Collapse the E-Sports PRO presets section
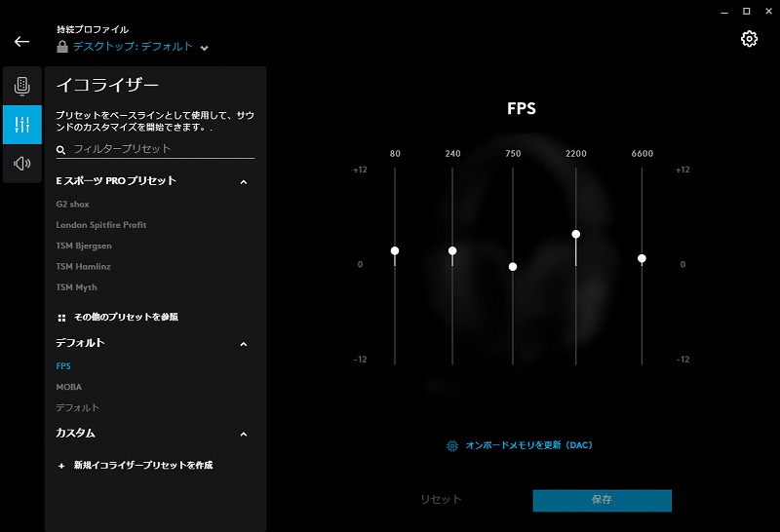The height and width of the screenshot is (532, 780). (243, 182)
